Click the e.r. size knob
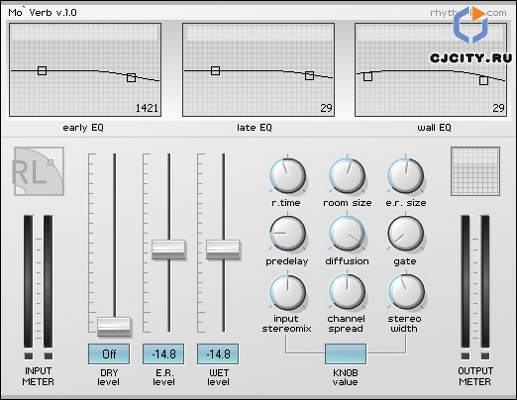The width and height of the screenshot is (517, 400). click(405, 176)
